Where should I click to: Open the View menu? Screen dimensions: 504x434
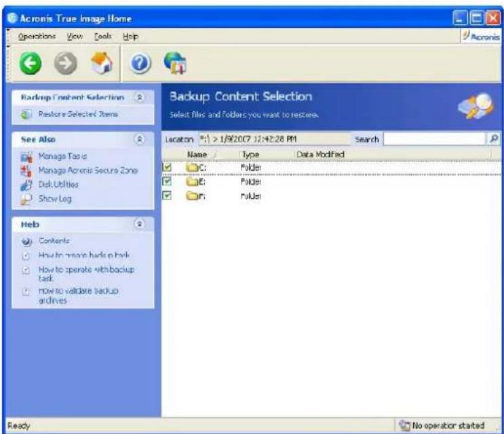(75, 37)
